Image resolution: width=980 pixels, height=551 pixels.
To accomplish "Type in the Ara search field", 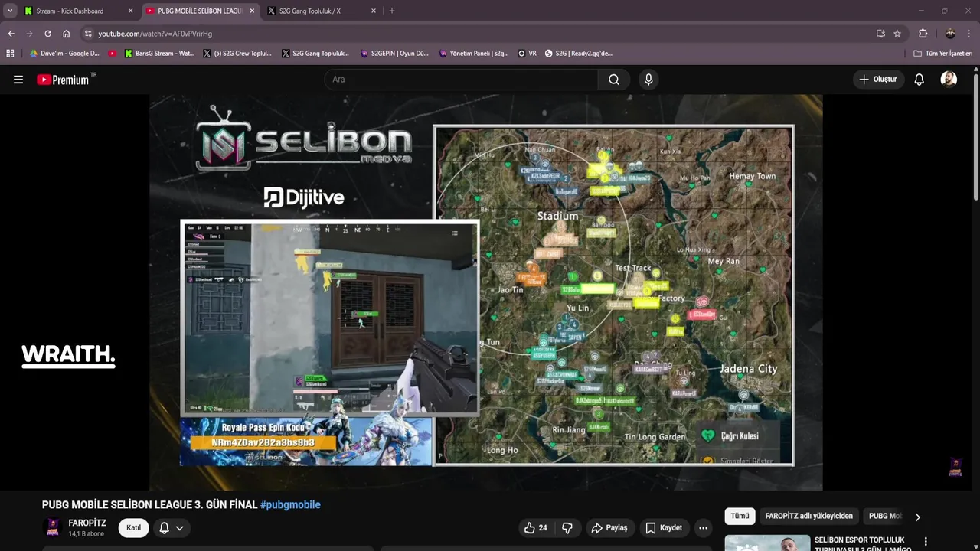I will click(461, 80).
